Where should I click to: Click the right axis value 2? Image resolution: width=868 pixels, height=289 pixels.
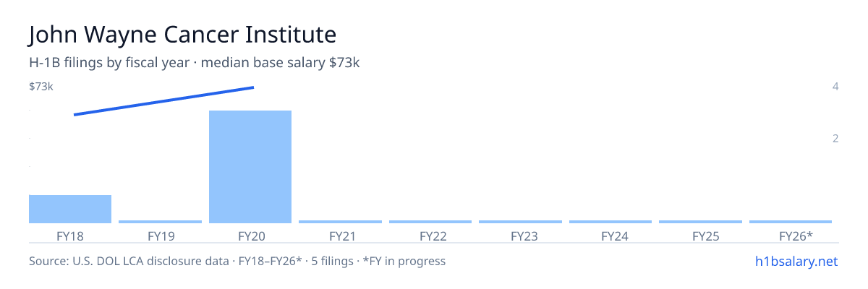coord(835,138)
